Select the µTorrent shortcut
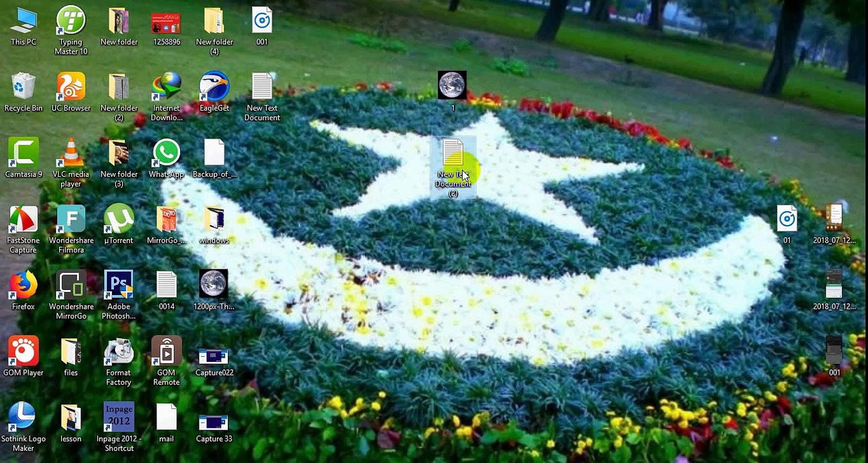The width and height of the screenshot is (868, 463). (x=119, y=225)
